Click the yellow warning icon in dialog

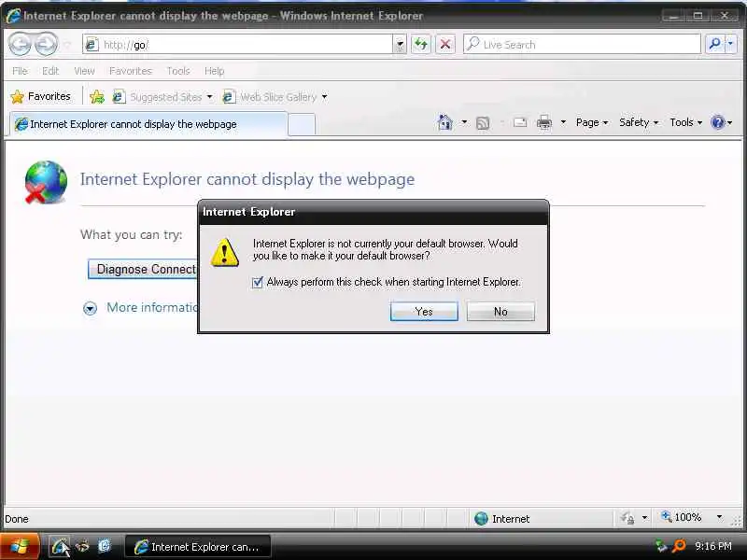(225, 252)
